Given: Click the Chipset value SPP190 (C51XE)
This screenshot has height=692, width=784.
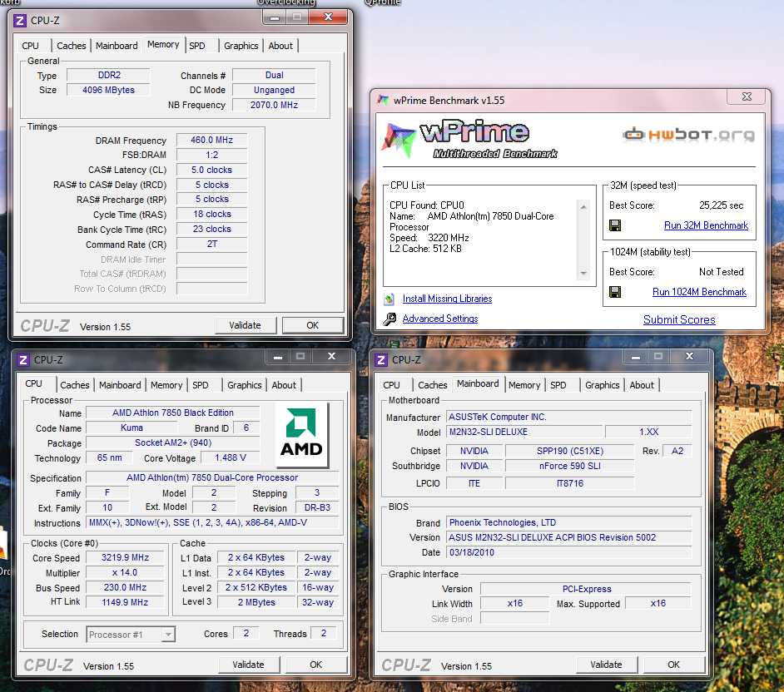Looking at the screenshot, I should tap(570, 451).
